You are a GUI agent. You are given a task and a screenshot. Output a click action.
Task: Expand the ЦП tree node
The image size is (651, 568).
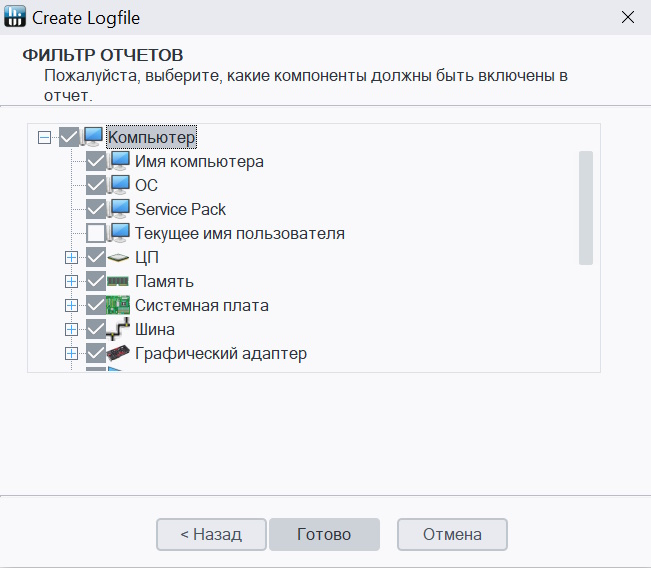click(71, 257)
